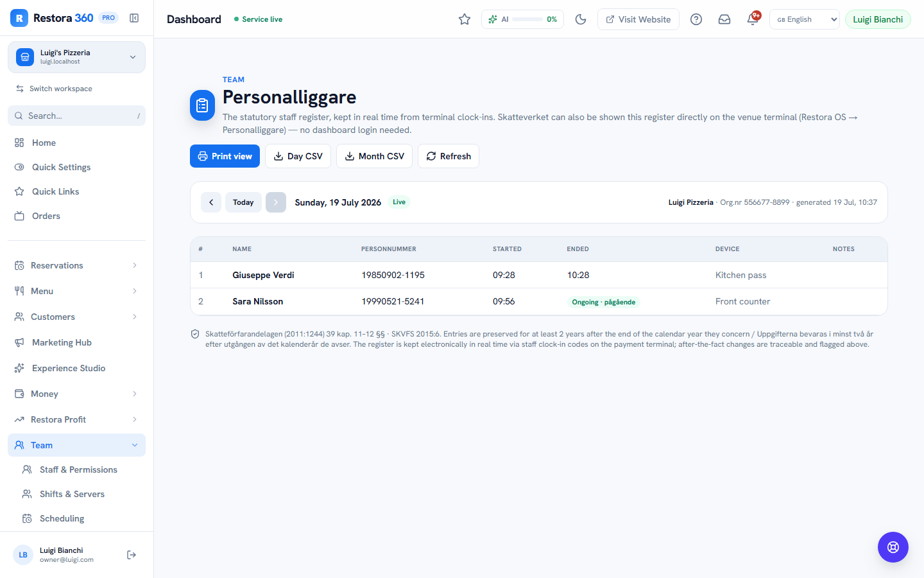Viewport: 924px width, 578px height.
Task: Open the English language dropdown
Action: tap(805, 19)
